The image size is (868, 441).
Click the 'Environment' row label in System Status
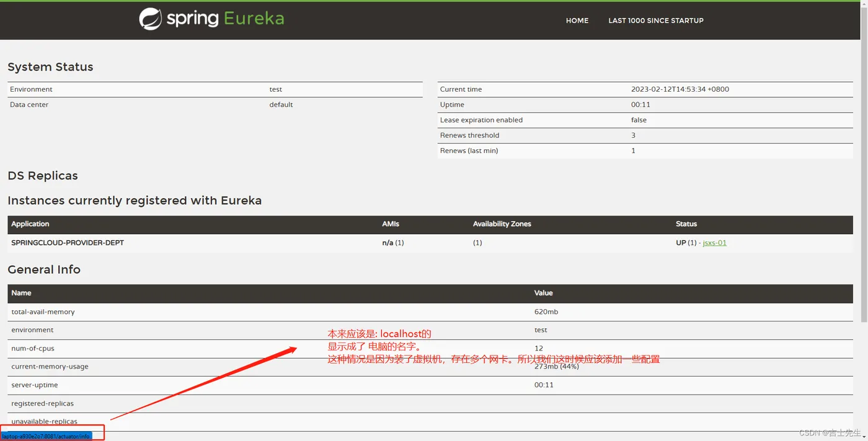point(31,89)
